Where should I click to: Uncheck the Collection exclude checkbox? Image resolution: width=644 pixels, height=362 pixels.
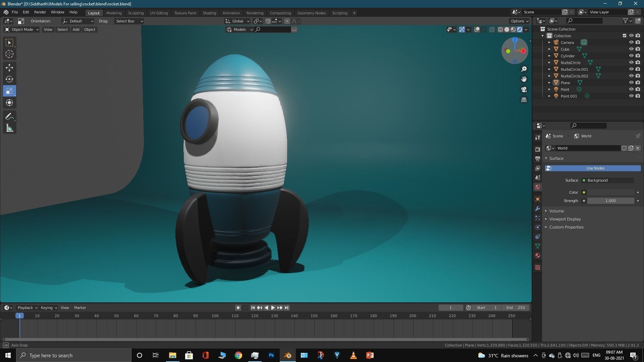pos(624,36)
